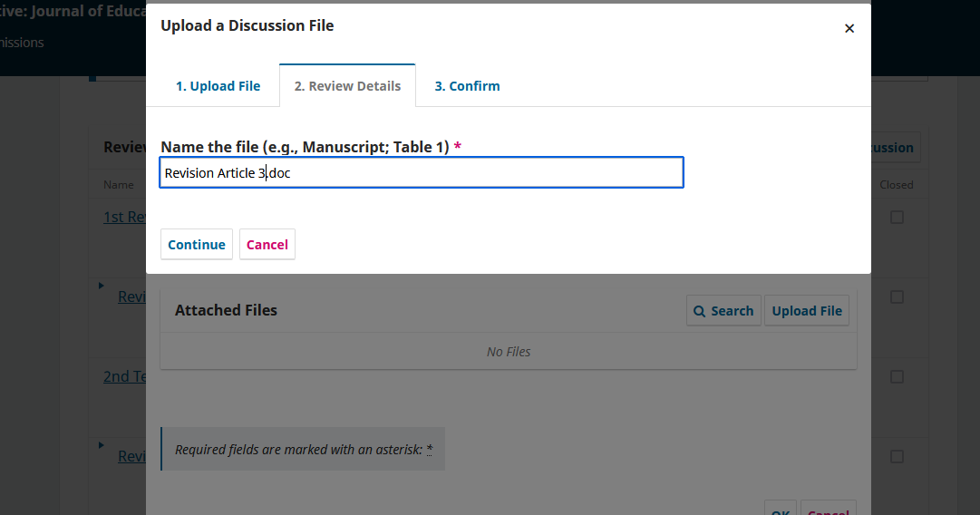Open the Submissions navigation link at top
980x515 pixels.
pos(22,43)
